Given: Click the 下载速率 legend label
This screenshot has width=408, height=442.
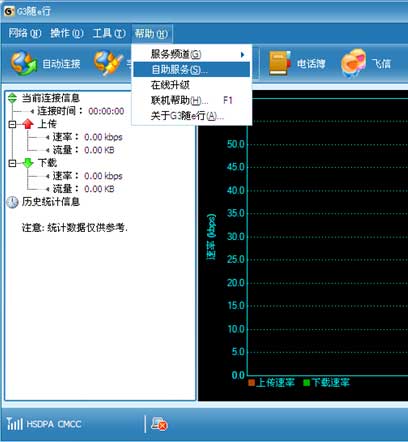Looking at the screenshot, I should point(331,382).
